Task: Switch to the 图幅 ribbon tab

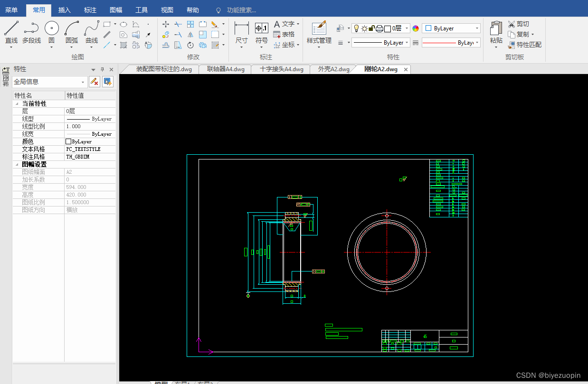Action: point(116,9)
